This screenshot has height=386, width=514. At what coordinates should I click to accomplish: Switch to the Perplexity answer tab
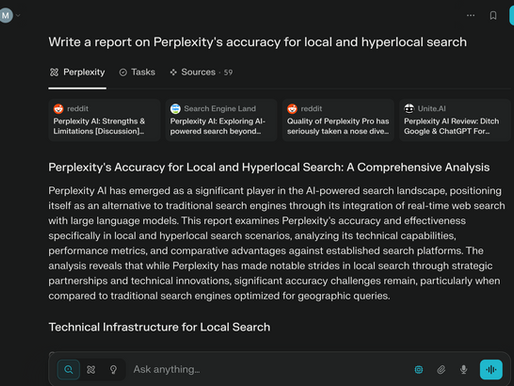tap(77, 72)
